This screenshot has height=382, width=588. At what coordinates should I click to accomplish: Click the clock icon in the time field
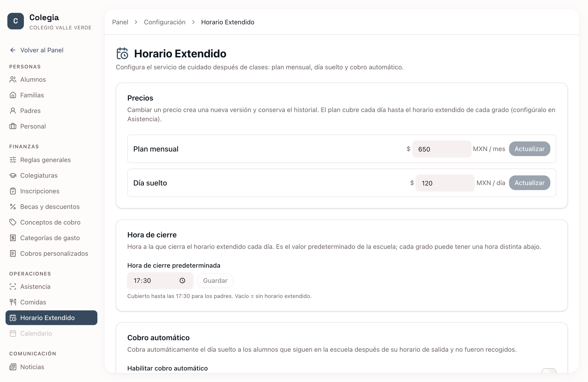point(182,281)
